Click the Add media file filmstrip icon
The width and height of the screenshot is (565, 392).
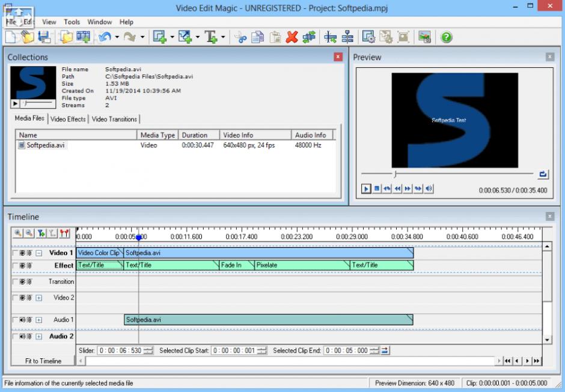[x=83, y=37]
